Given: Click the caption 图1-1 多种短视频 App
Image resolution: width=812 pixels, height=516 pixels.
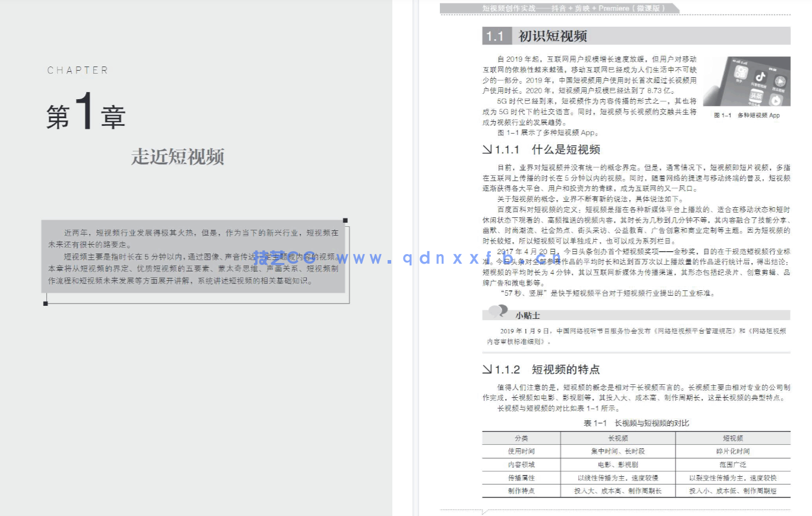Looking at the screenshot, I should point(746,115).
